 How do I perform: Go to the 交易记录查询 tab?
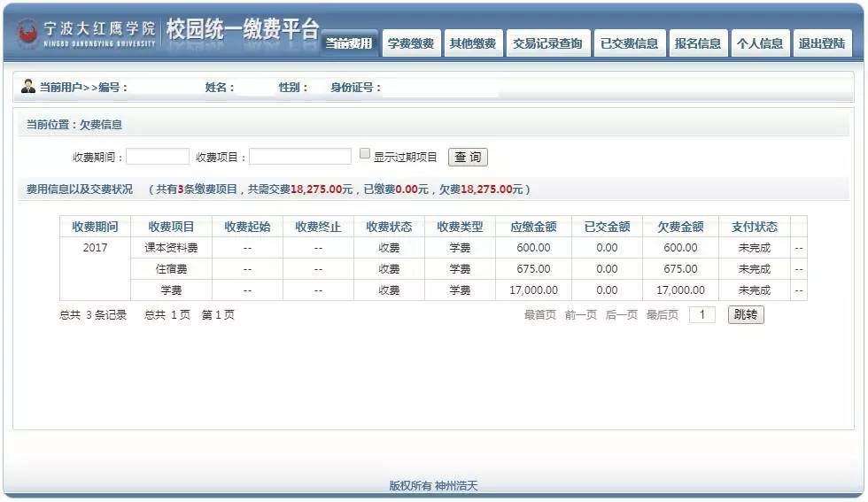547,43
